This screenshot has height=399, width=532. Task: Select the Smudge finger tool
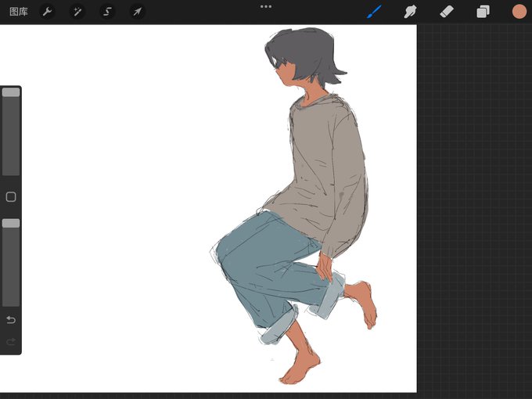[x=410, y=12]
